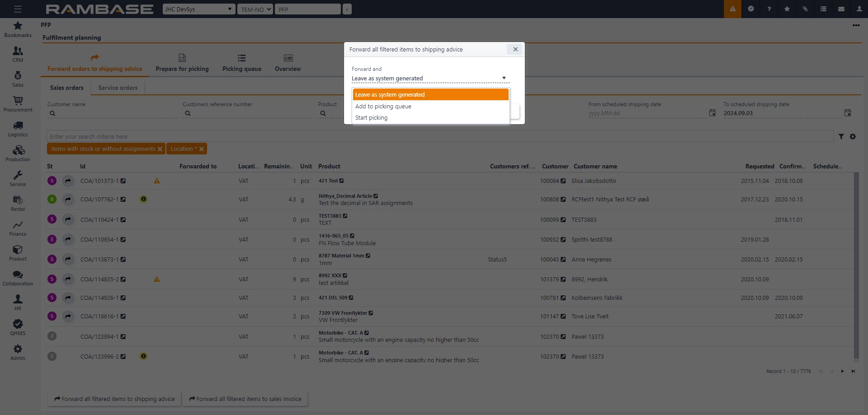Screen dimensions: 868x415
Task: Select 'Add to picking queue' option
Action: pyautogui.click(x=383, y=107)
